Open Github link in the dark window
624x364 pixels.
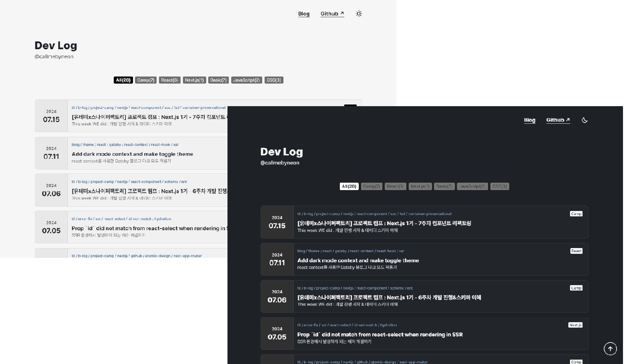(558, 120)
